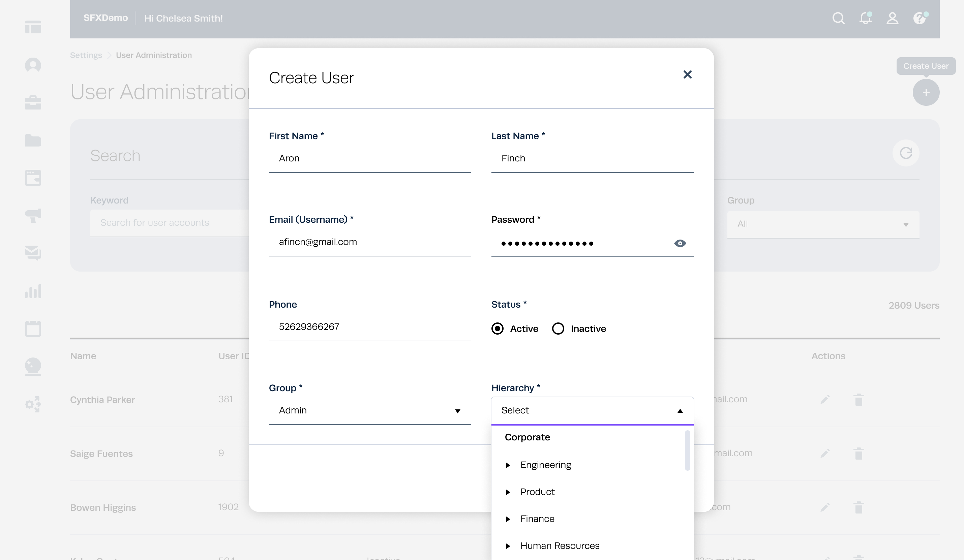Open the briefcase icon in sidebar
Screen dimensions: 964x560
(x=33, y=102)
